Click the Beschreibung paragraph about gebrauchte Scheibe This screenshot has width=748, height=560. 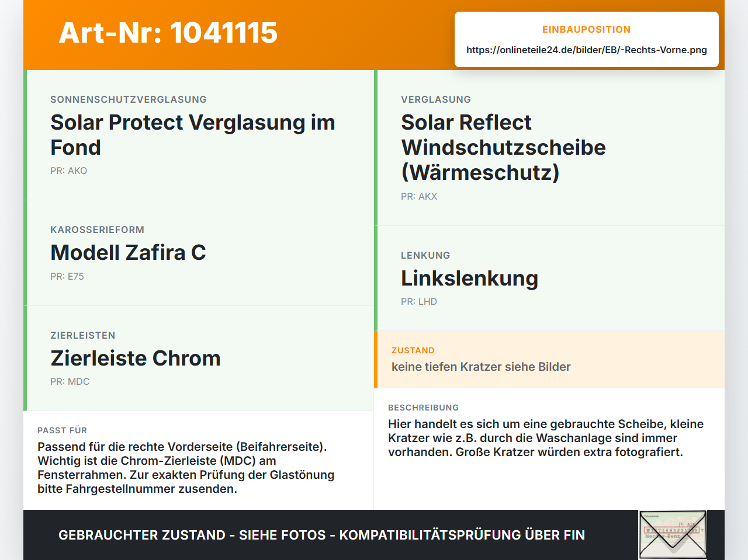pyautogui.click(x=546, y=438)
